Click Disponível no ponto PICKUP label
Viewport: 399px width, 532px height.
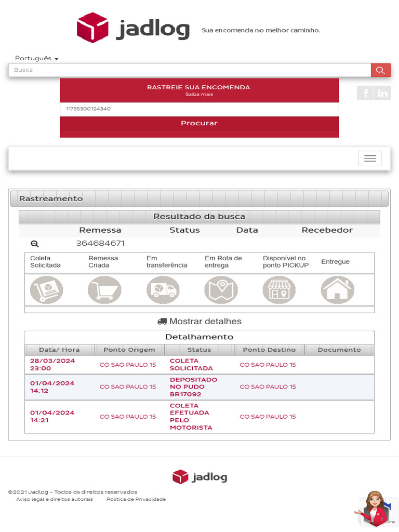(286, 262)
